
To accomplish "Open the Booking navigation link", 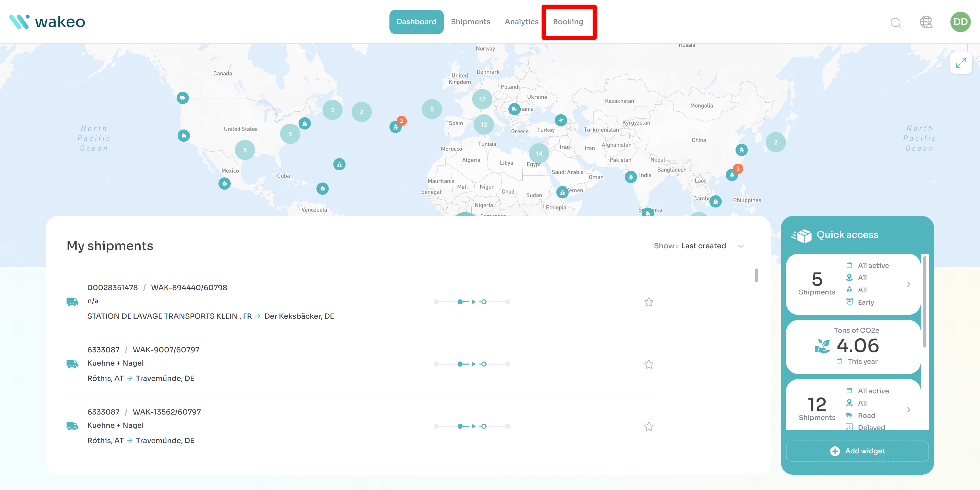I will [568, 22].
